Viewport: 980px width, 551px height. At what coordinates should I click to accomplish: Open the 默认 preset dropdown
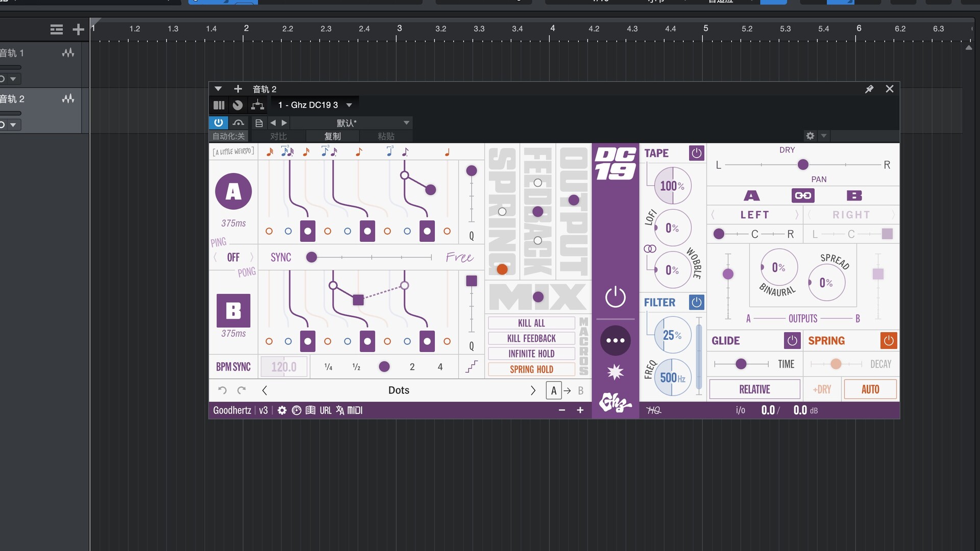pyautogui.click(x=406, y=123)
